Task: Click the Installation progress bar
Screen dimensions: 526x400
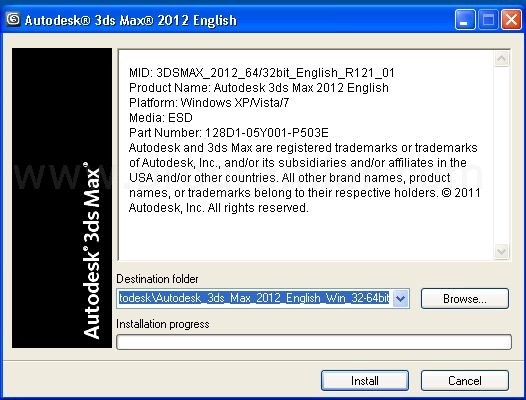Action: click(314, 342)
